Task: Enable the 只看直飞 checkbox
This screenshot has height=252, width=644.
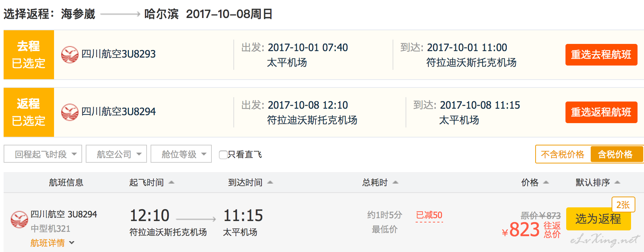Action: (223, 155)
